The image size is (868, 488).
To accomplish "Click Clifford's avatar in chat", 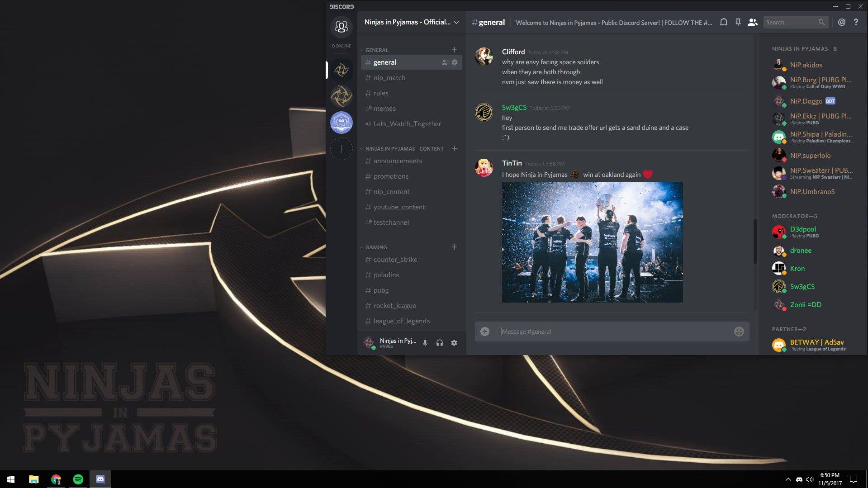I will [x=484, y=57].
